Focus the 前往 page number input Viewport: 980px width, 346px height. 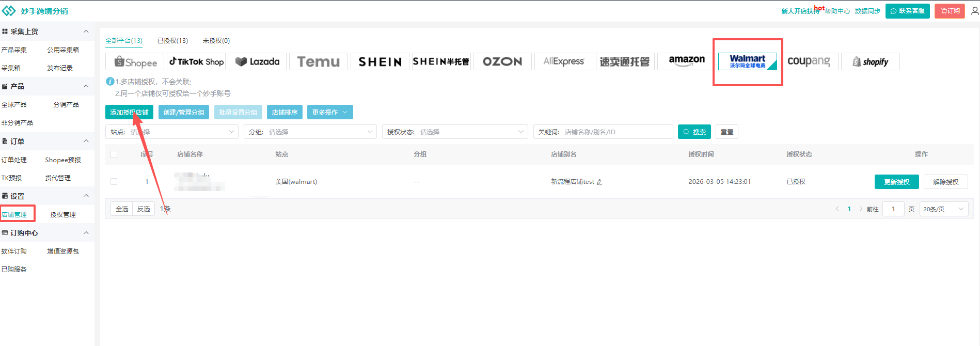[x=893, y=209]
